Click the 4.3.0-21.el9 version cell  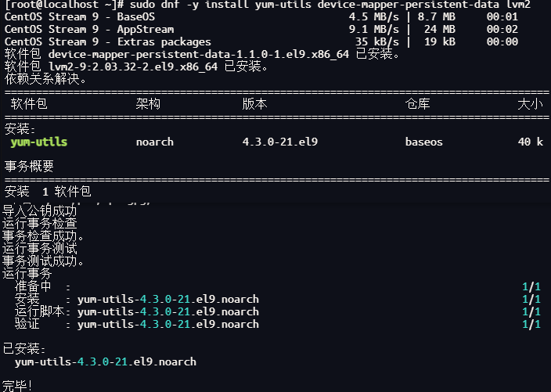click(279, 142)
